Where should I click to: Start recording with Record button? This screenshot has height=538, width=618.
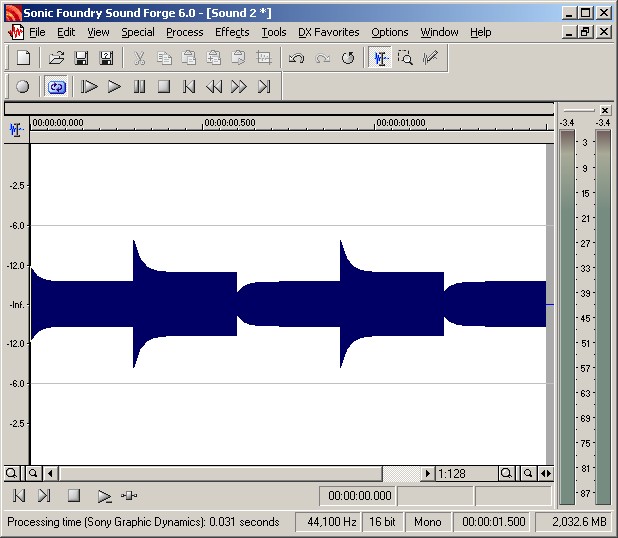coord(22,86)
